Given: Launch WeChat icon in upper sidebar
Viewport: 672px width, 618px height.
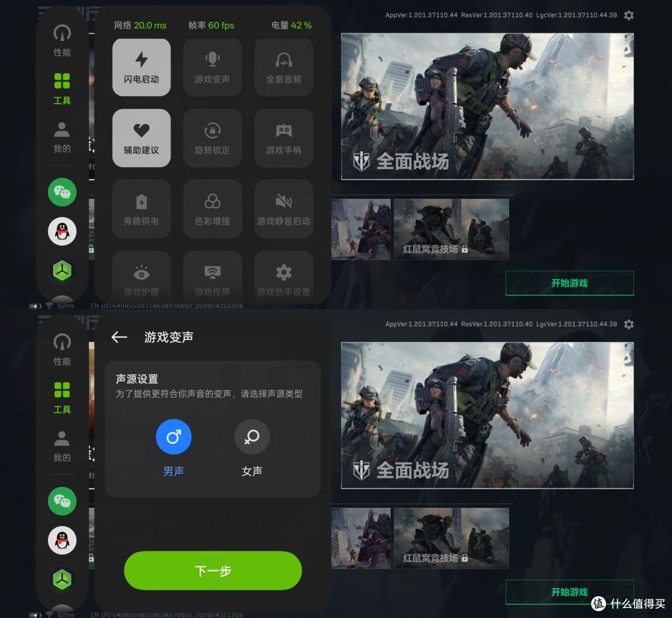Looking at the screenshot, I should [62, 192].
